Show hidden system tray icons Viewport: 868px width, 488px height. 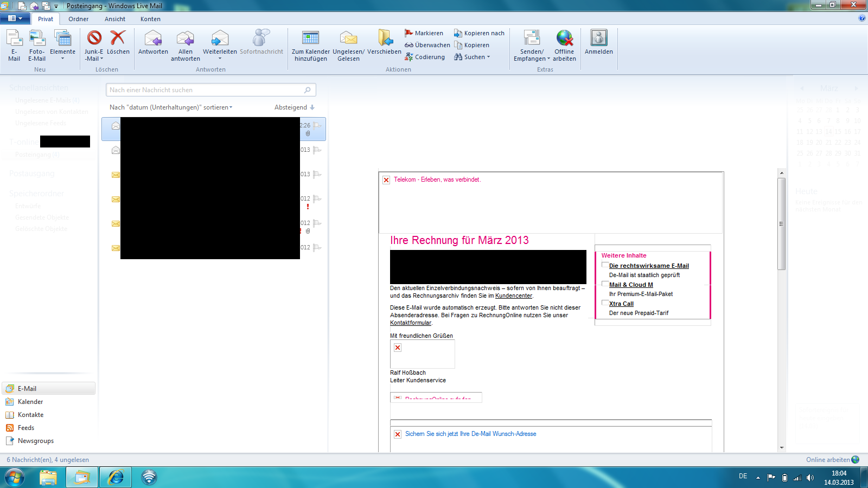tap(758, 478)
